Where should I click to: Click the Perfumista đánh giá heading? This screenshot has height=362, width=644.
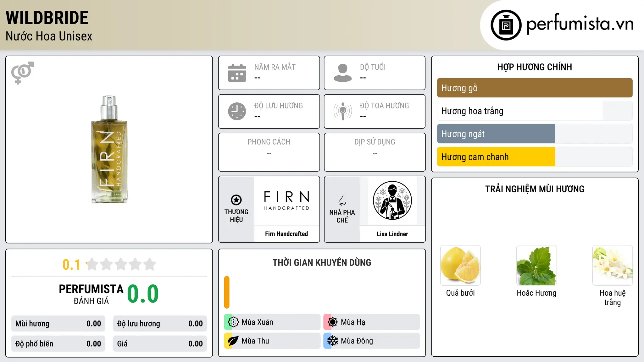91,294
